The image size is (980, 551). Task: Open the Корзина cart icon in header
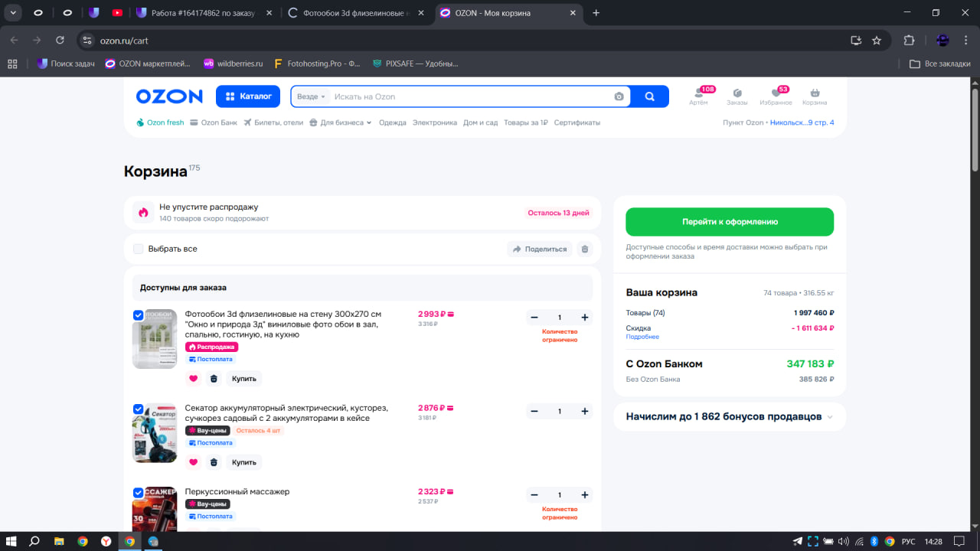click(x=815, y=96)
